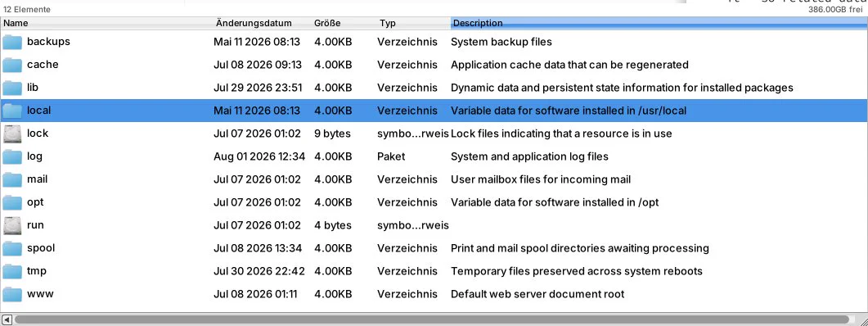Click date 'Jul 08 2026 13:34'

click(x=258, y=248)
